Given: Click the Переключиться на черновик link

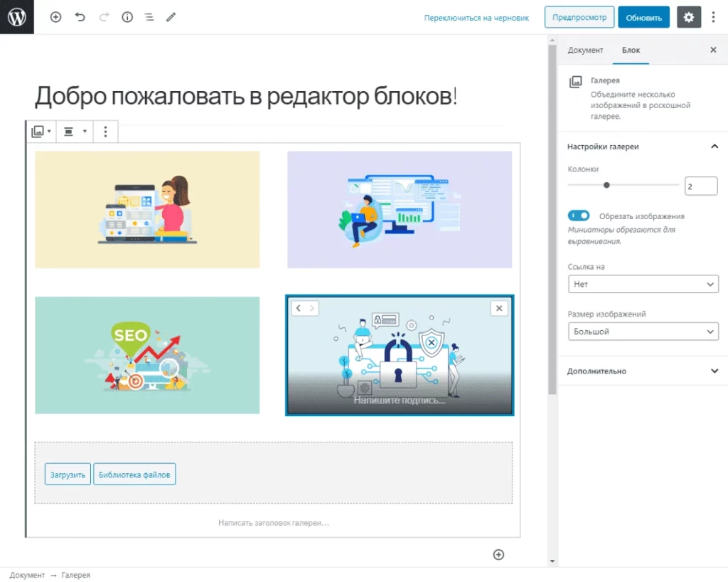Looking at the screenshot, I should 476,17.
